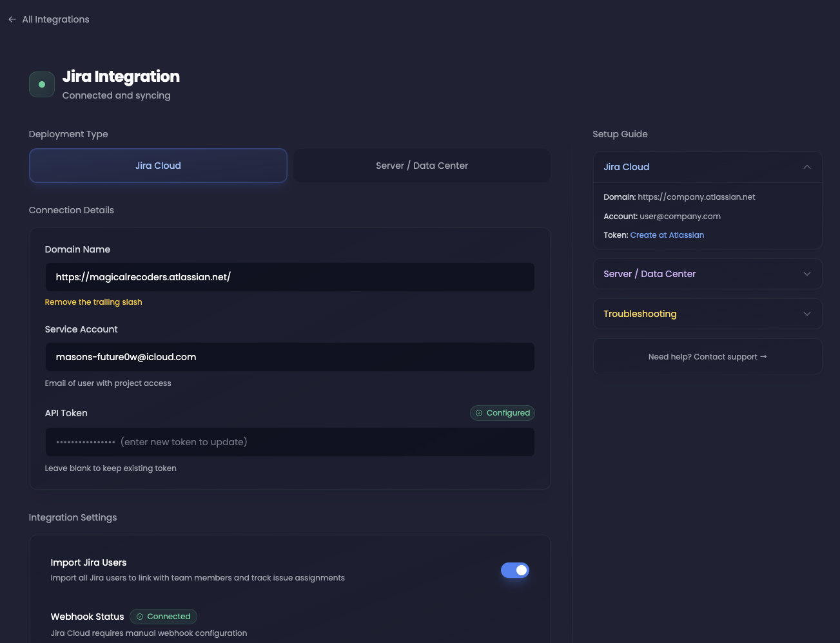Click the guide domain https://company.atlassian.net
This screenshot has width=840, height=643.
[696, 197]
